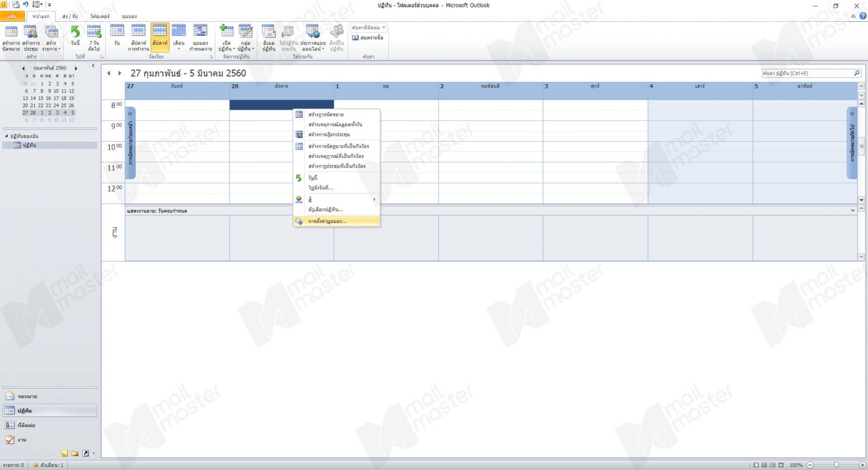
Task: Open the File (แฟ้ม) tab
Action: (x=12, y=16)
